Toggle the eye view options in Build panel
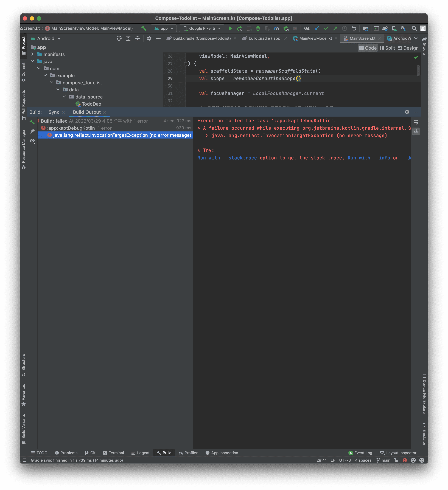This screenshot has width=448, height=490. (32, 141)
